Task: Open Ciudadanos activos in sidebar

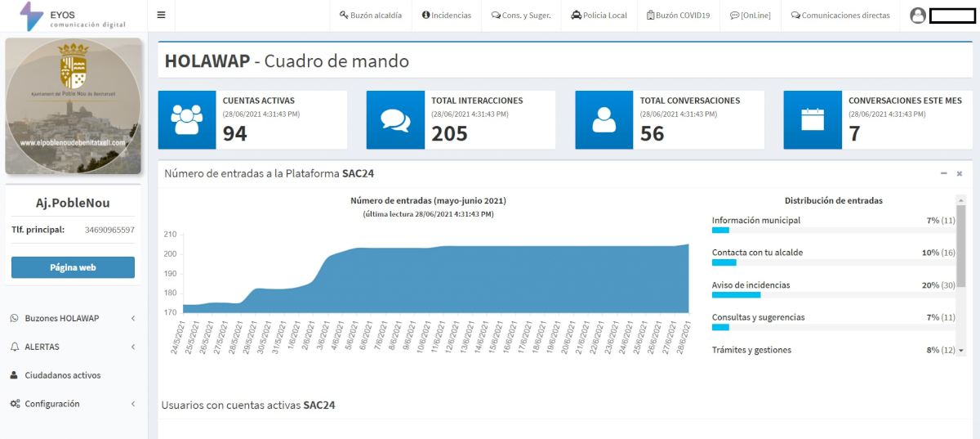Action: tap(62, 375)
